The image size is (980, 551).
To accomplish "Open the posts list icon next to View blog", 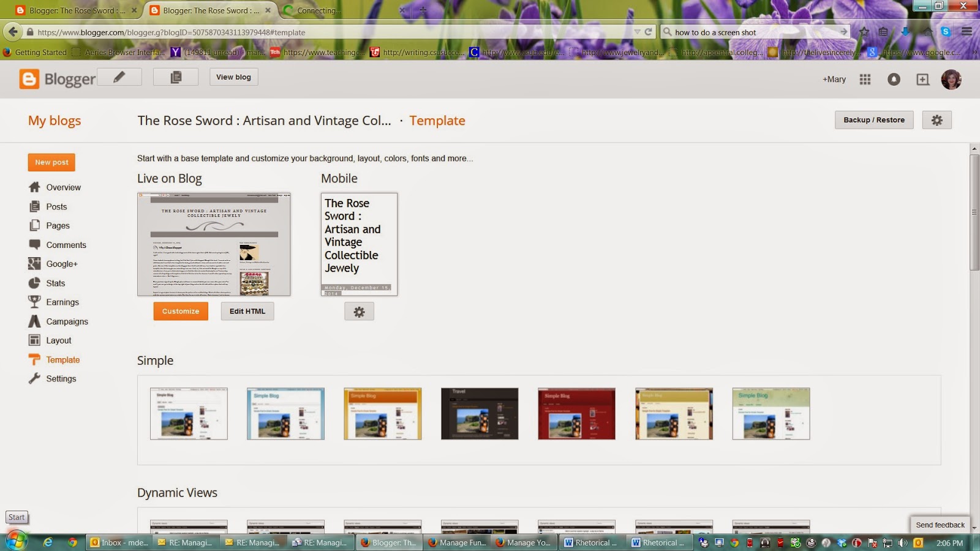I will pyautogui.click(x=176, y=77).
